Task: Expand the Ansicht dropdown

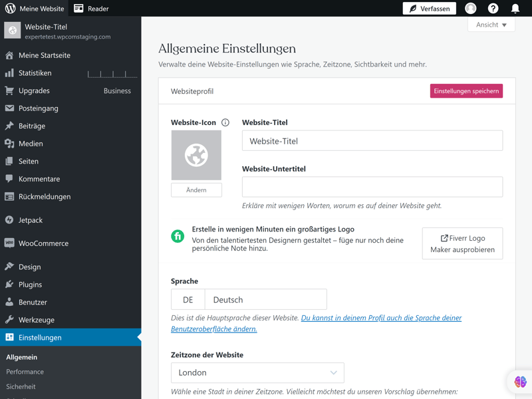Action: (x=491, y=25)
